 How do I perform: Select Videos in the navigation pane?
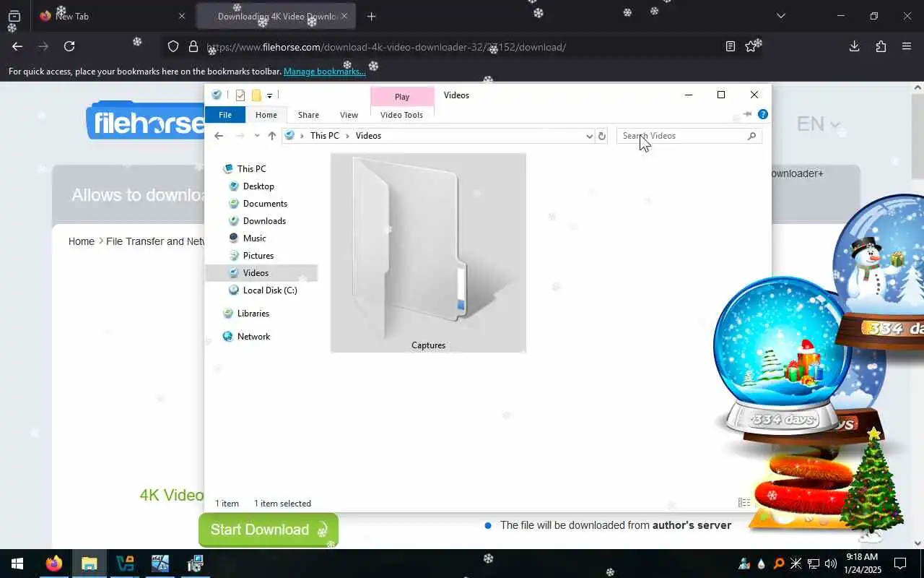click(x=261, y=273)
